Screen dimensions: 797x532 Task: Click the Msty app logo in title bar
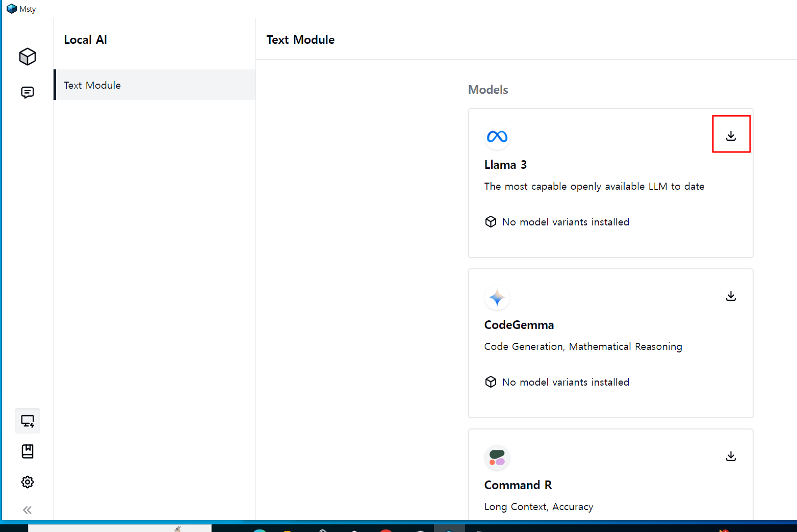coord(12,9)
